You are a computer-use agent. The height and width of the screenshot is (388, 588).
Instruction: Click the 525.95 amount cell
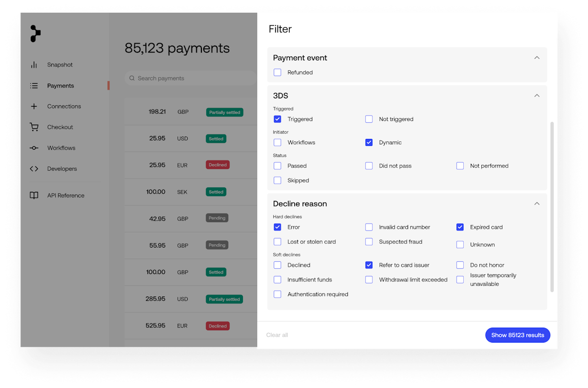coord(155,325)
